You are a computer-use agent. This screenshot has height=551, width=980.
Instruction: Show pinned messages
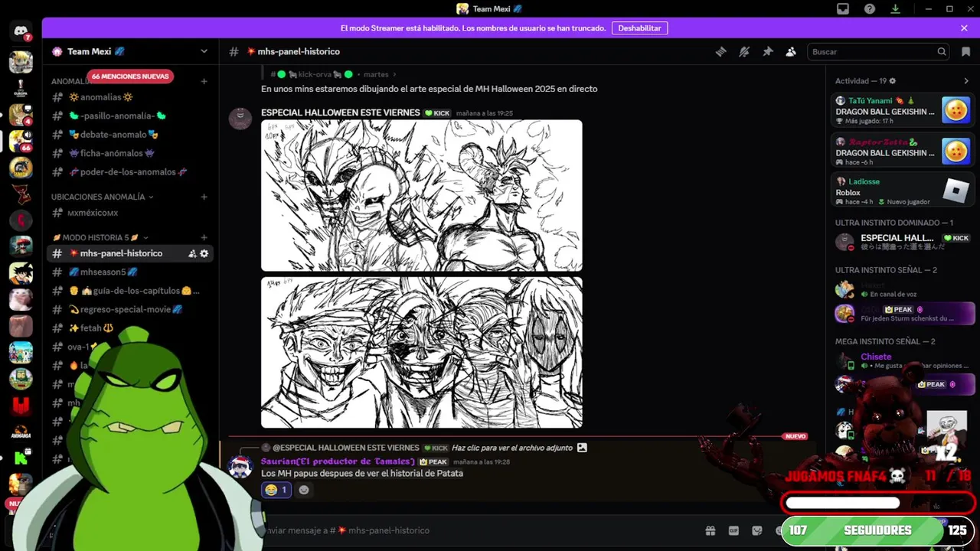pyautogui.click(x=768, y=51)
